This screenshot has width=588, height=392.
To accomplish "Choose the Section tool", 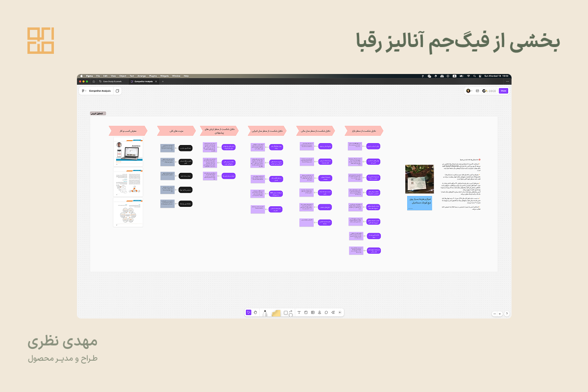I will point(306,312).
